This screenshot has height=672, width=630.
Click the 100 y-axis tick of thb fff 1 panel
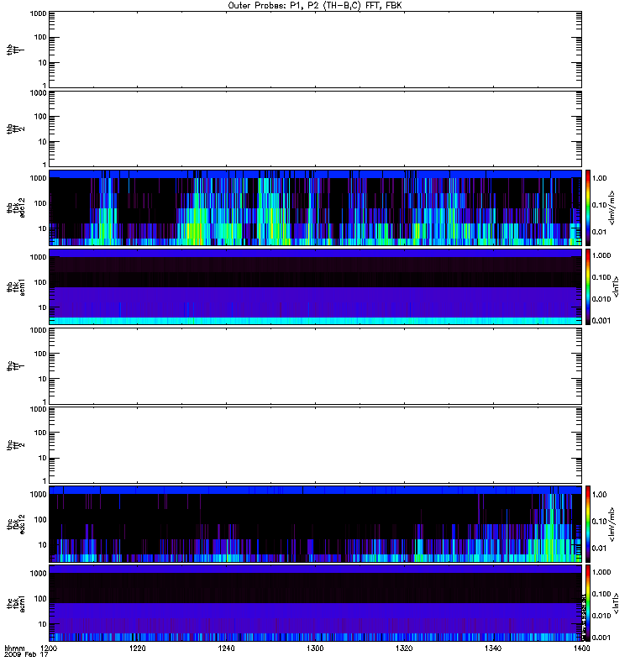pos(40,37)
